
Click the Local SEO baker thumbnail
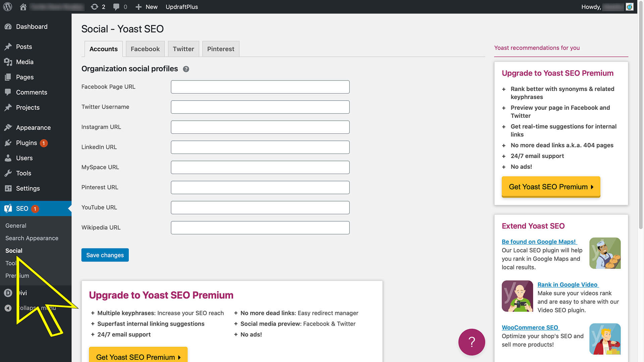tap(605, 253)
